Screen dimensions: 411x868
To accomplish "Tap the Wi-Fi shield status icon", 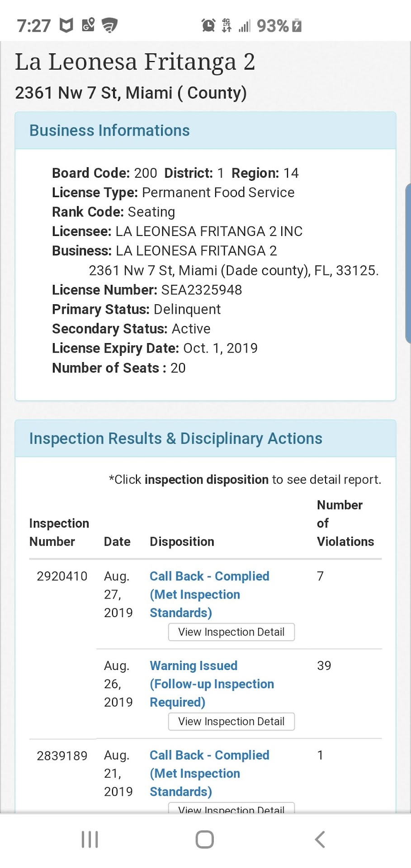I will point(109,25).
